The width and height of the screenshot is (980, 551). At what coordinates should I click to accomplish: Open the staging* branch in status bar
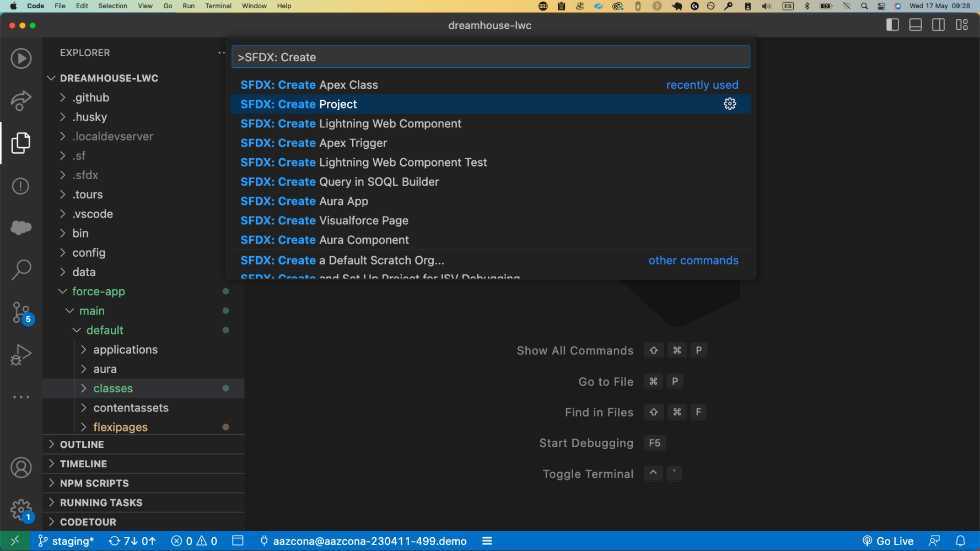(66, 541)
